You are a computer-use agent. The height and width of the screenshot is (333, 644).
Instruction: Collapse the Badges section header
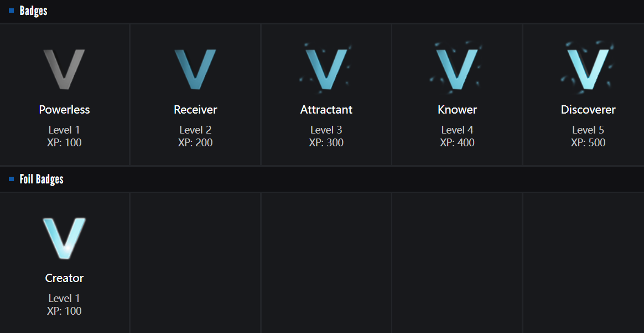tap(34, 11)
